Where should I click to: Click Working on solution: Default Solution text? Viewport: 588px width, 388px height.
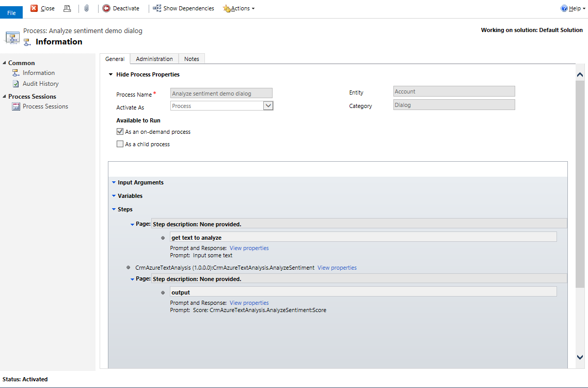tap(532, 30)
